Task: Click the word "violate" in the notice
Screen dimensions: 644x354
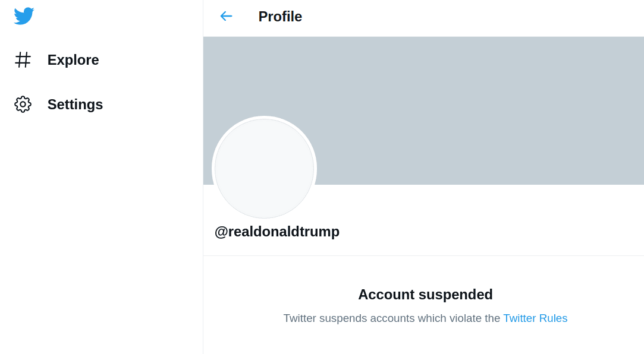Action: tap(466, 318)
